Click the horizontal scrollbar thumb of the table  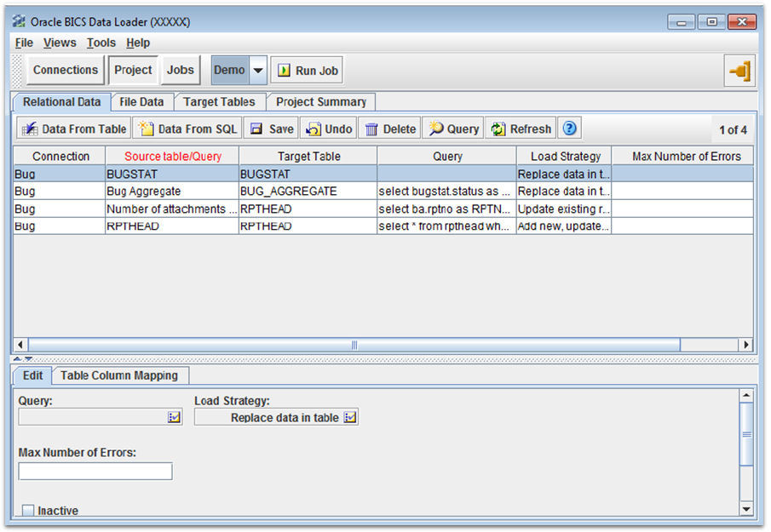coord(354,345)
